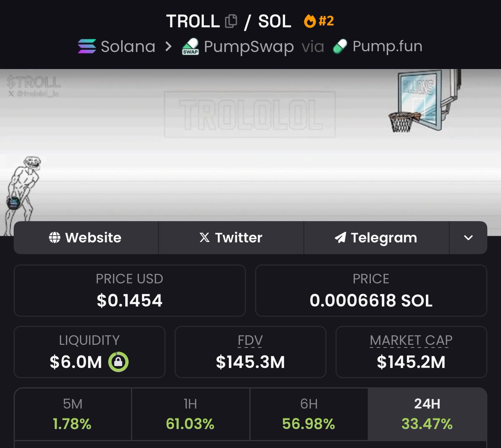Switch to the 6H timeframe tab
This screenshot has height=448, width=501.
[x=309, y=414]
